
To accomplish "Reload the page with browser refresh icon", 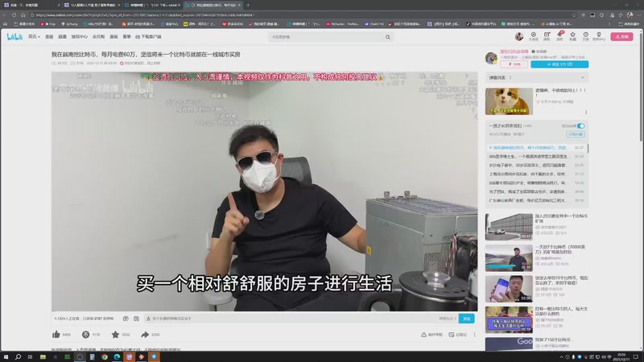I will point(14,15).
